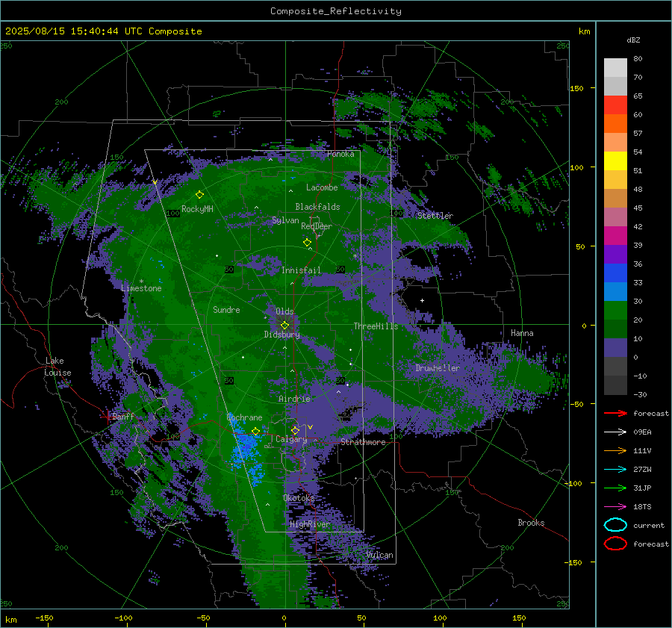Click the Brooks town label
Viewport: 672px width, 628px height.
click(x=531, y=523)
